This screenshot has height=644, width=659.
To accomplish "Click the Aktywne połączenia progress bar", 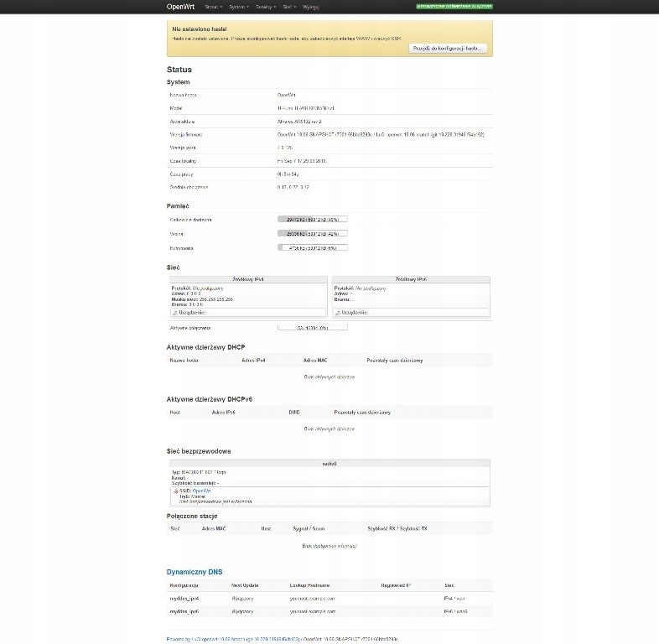I will [x=312, y=328].
